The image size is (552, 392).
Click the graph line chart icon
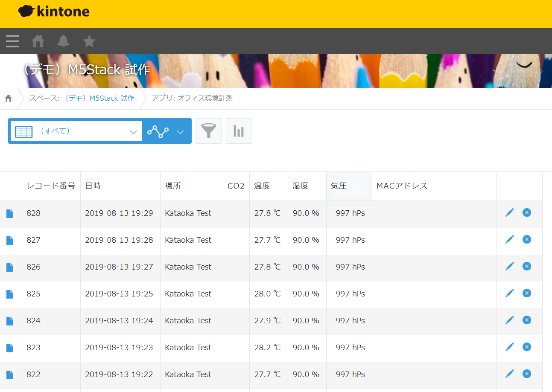158,132
